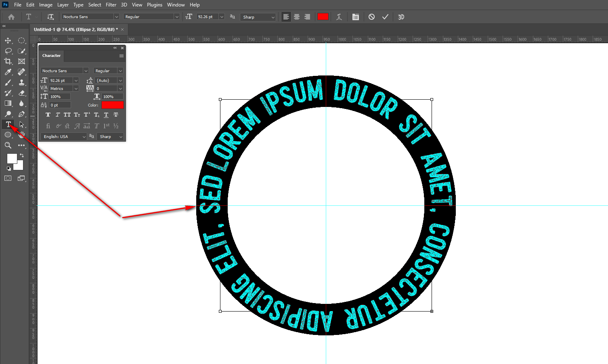The height and width of the screenshot is (364, 608).
Task: Commit current text edits with checkmark
Action: coord(385,17)
